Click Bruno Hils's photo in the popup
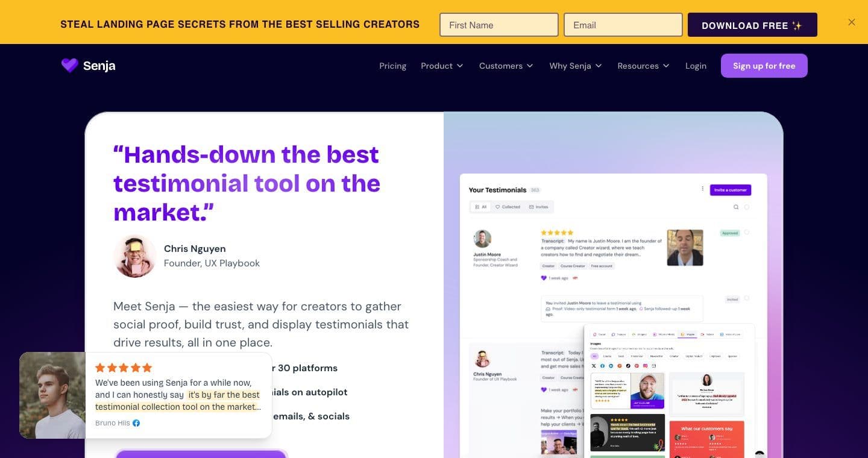Image resolution: width=868 pixels, height=458 pixels. coord(52,395)
